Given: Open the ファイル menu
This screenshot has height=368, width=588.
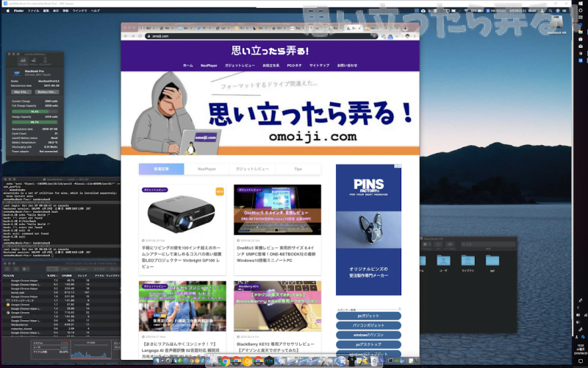Looking at the screenshot, I should pos(33,10).
